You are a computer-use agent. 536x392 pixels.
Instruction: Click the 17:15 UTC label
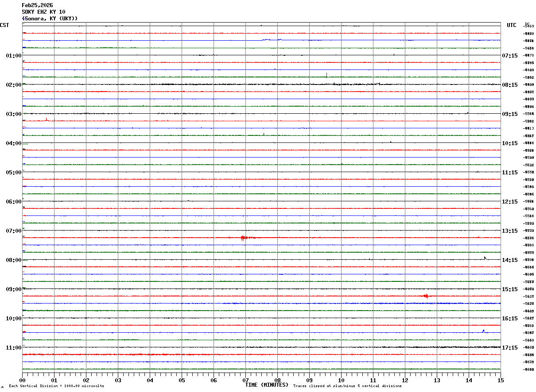click(x=510, y=347)
